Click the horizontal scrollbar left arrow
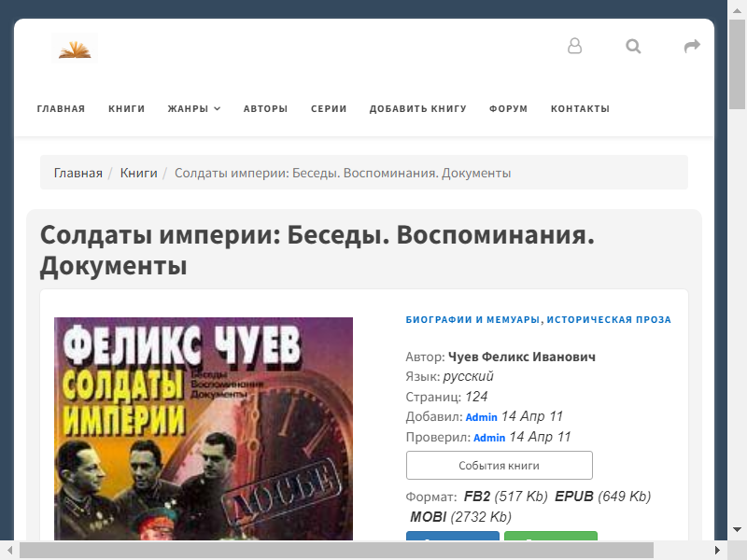This screenshot has width=747, height=560. pyautogui.click(x=7, y=551)
